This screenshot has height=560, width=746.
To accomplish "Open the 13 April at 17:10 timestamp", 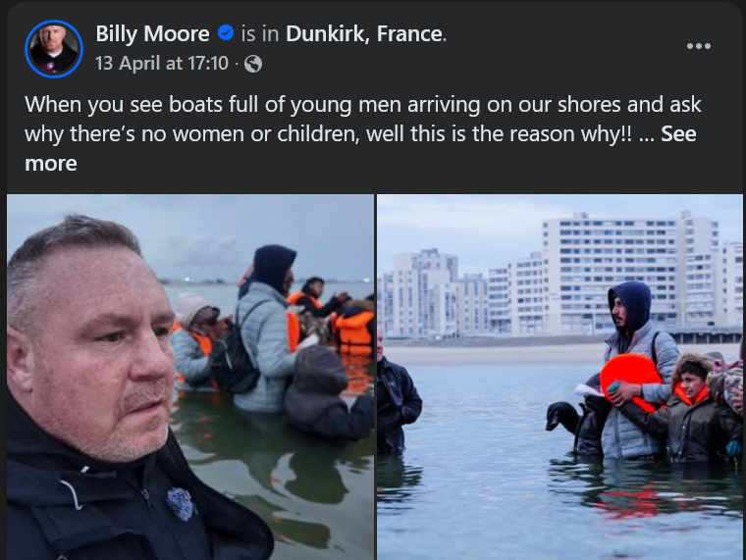I will tap(162, 63).
